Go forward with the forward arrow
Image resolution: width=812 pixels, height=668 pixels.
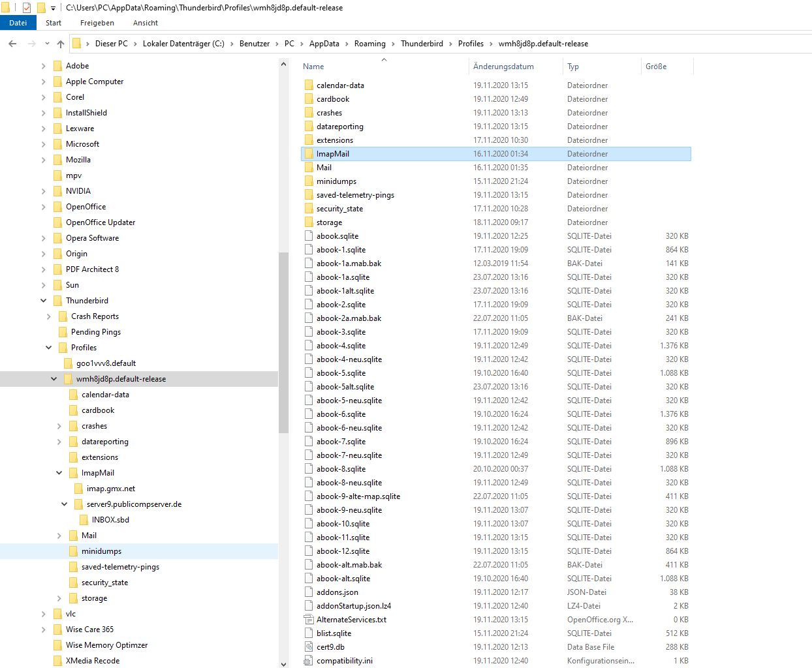click(x=31, y=44)
